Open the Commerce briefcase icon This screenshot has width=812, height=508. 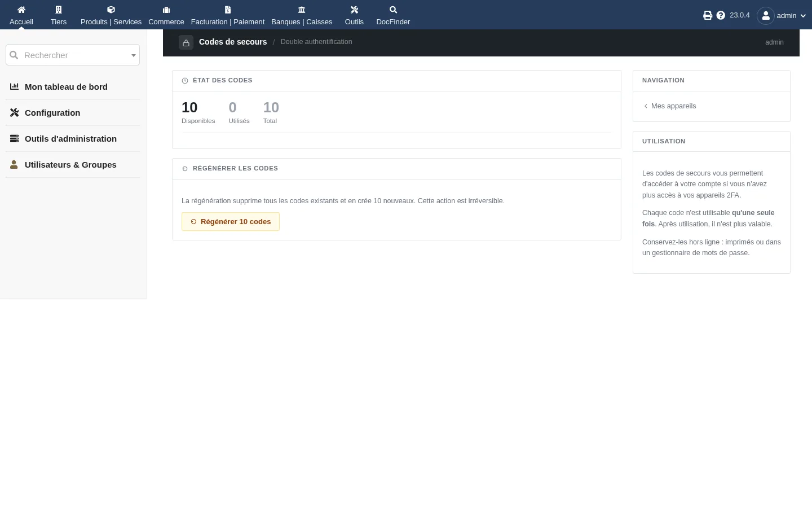tap(166, 10)
